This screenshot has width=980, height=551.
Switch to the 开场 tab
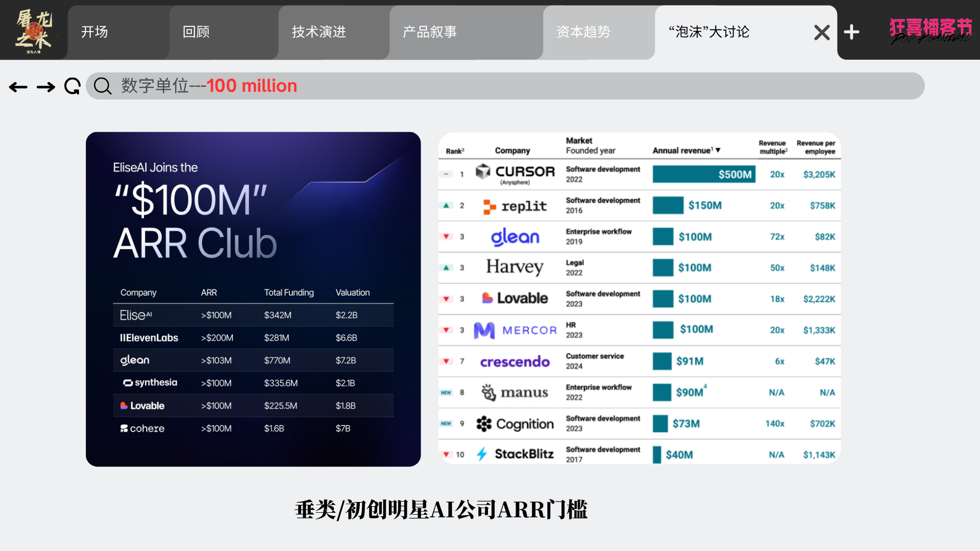pyautogui.click(x=95, y=32)
